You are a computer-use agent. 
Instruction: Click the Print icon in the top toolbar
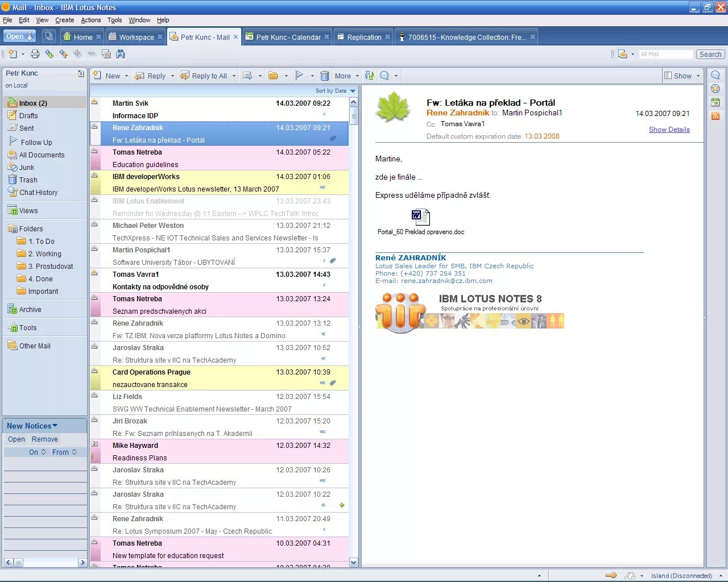(x=35, y=54)
